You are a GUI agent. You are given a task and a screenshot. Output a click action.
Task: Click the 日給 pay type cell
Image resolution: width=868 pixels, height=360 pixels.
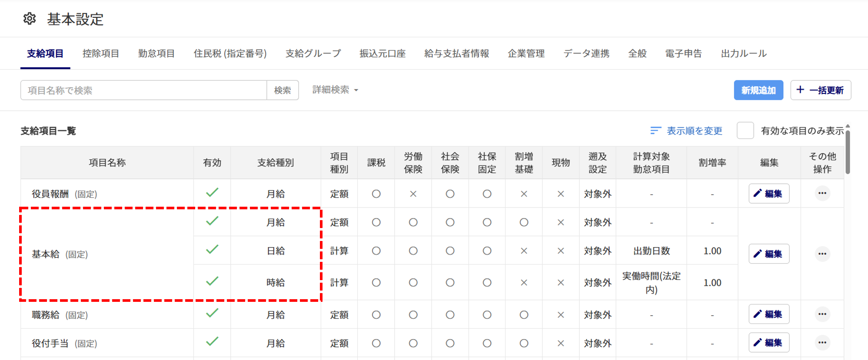276,251
